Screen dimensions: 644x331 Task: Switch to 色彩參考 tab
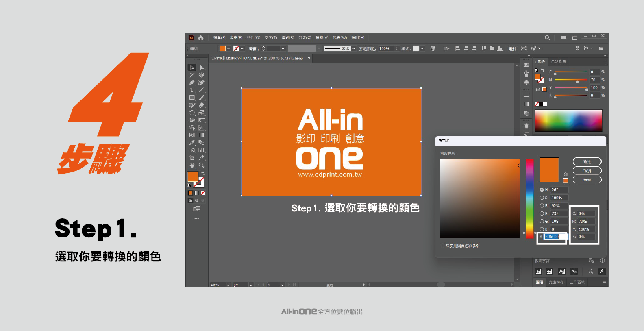click(558, 62)
